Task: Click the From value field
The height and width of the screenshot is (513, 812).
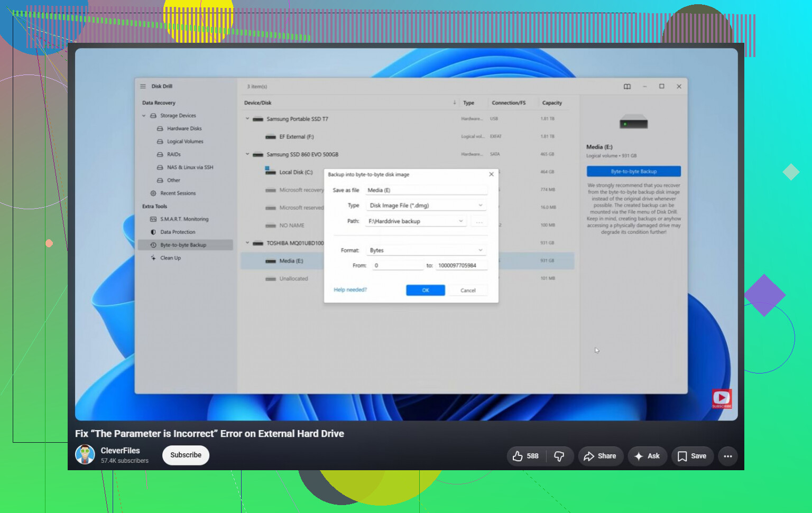Action: pos(398,266)
